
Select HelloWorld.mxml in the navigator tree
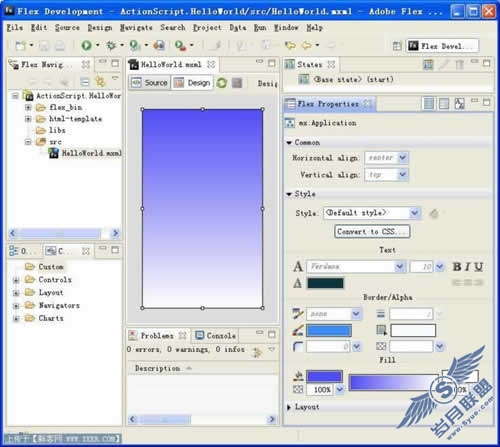click(x=86, y=153)
